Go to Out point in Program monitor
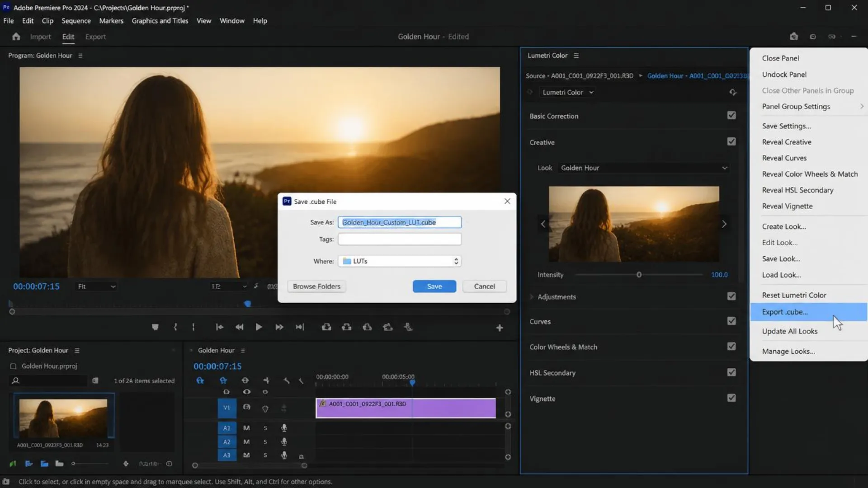The height and width of the screenshot is (488, 868). [300, 327]
